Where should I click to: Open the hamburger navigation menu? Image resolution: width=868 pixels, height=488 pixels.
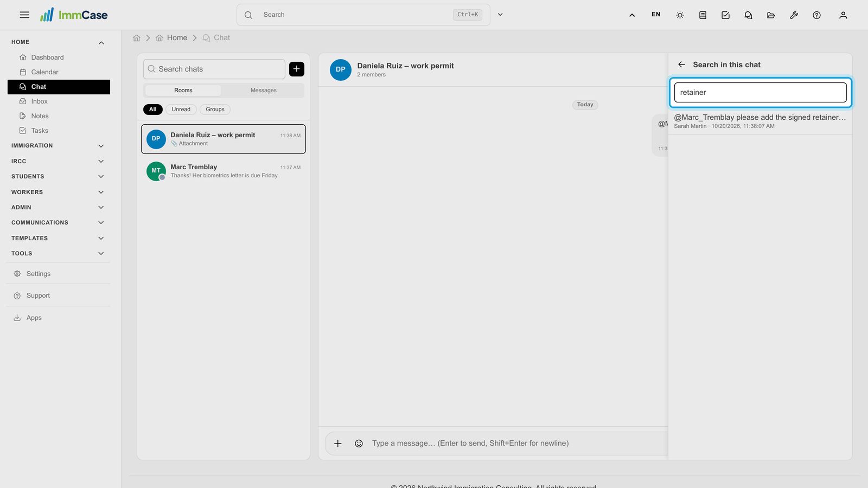pyautogui.click(x=24, y=15)
